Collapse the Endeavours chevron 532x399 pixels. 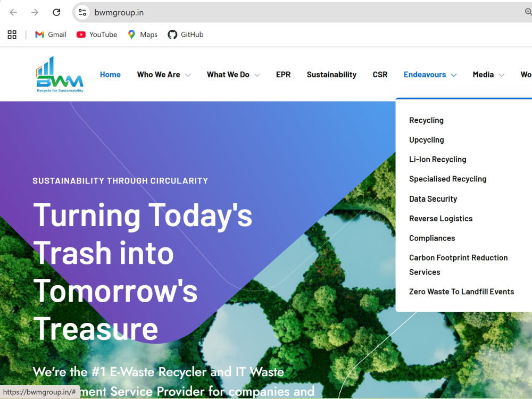click(x=454, y=75)
